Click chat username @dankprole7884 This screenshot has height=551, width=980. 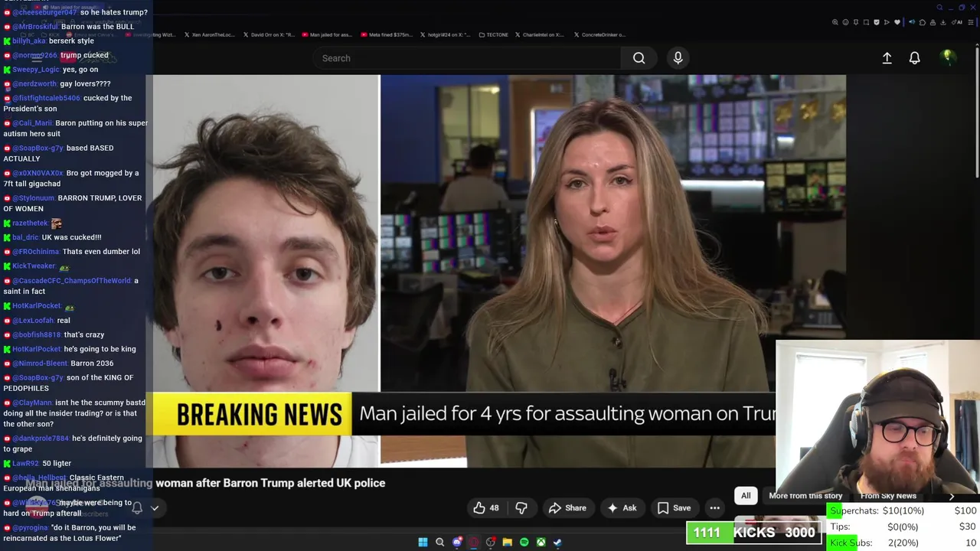pyautogui.click(x=41, y=439)
